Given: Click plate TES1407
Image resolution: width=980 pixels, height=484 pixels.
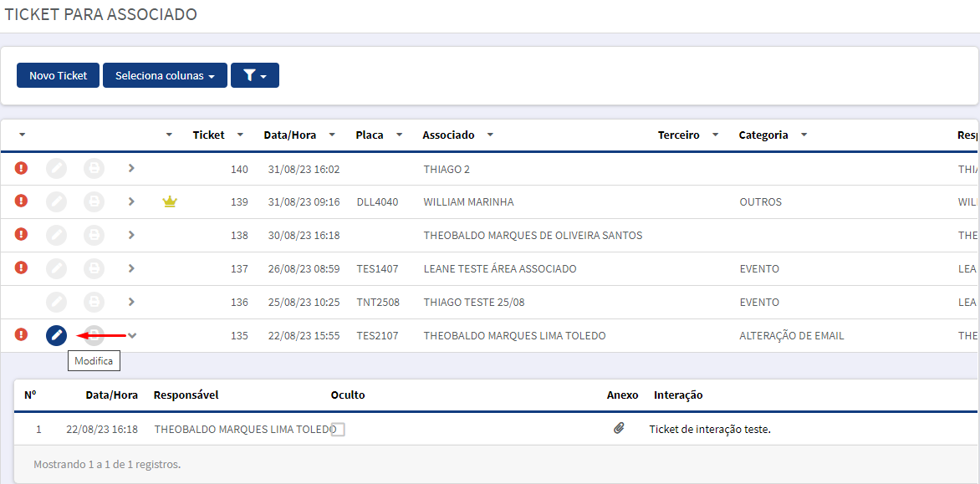Looking at the screenshot, I should click(x=377, y=268).
